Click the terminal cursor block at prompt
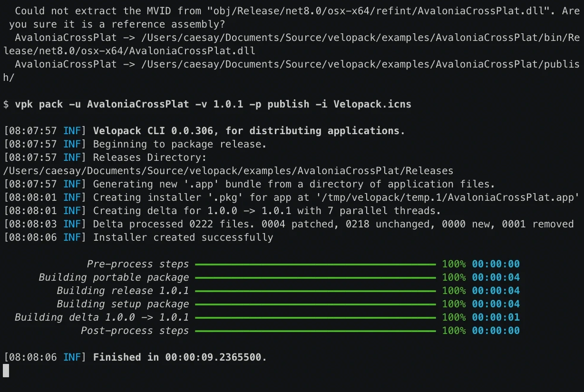 [6, 371]
